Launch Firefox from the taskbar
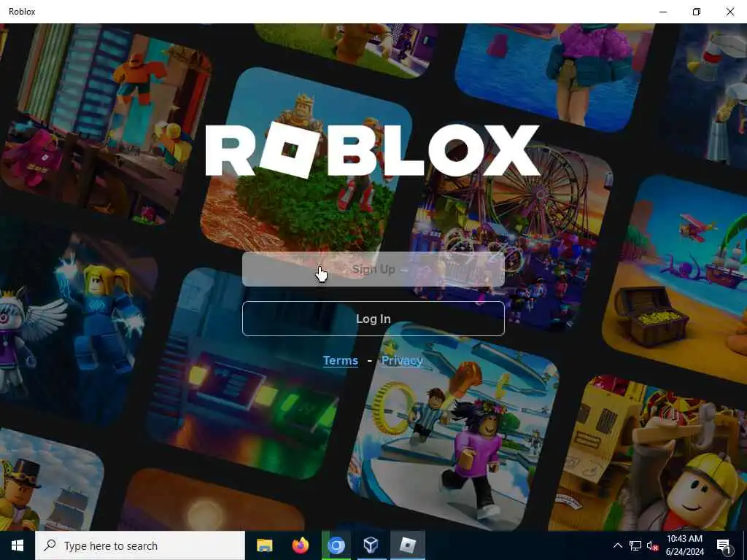Image resolution: width=747 pixels, height=560 pixels. click(300, 545)
